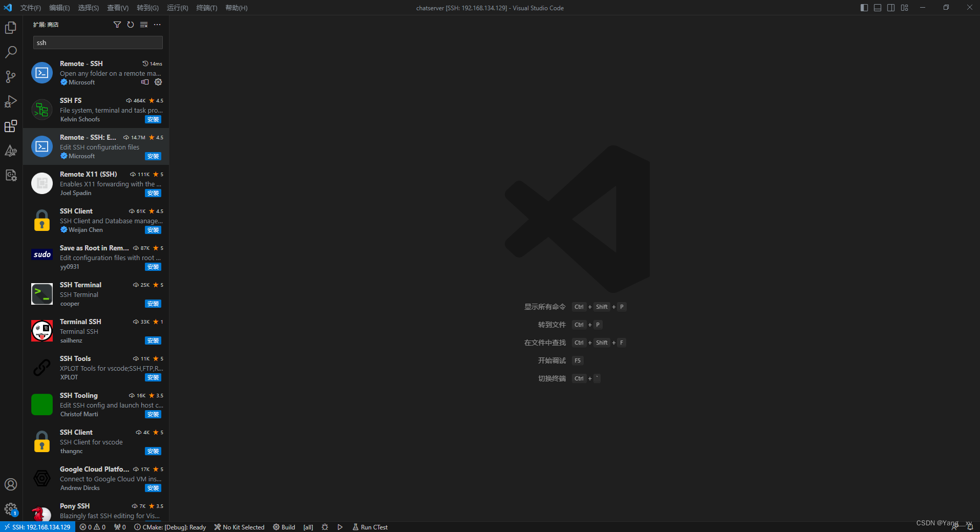
Task: Open the 文件(F) menu
Action: (31, 8)
